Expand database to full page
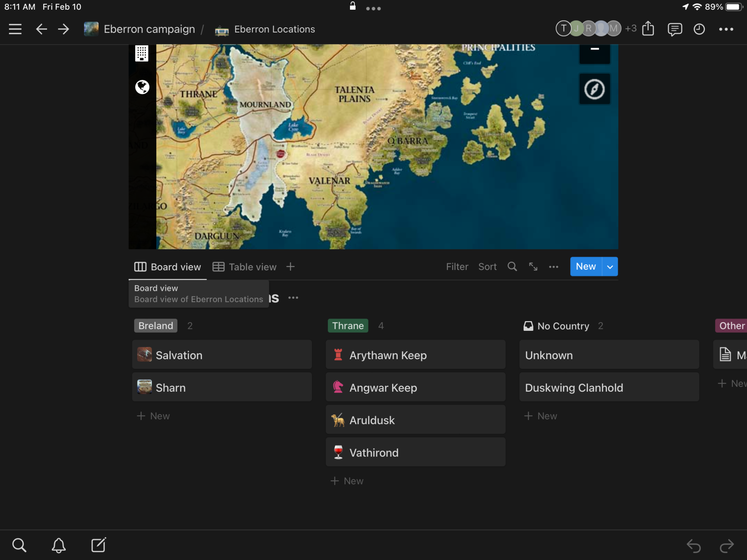 pyautogui.click(x=533, y=267)
